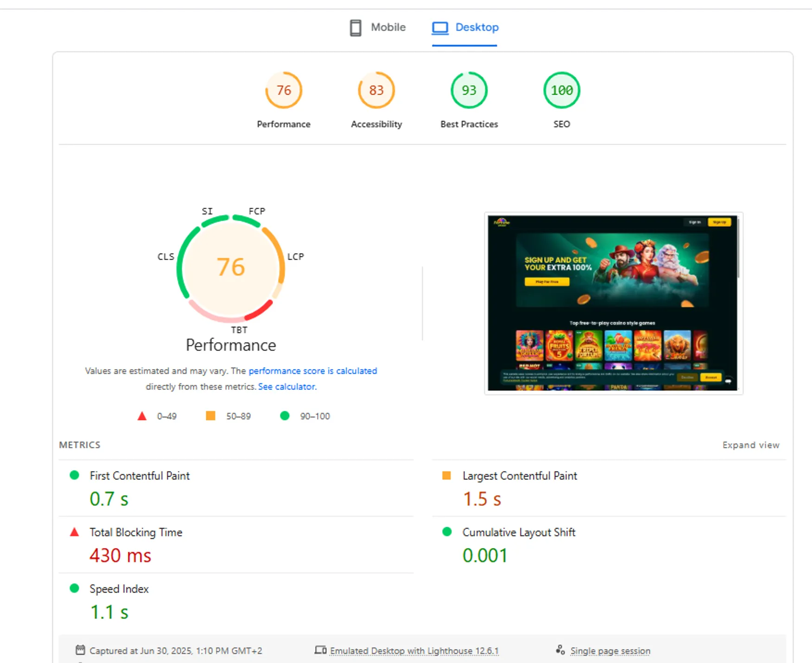Click the 430 ms blocking time value
The height and width of the screenshot is (663, 812).
pos(121,555)
